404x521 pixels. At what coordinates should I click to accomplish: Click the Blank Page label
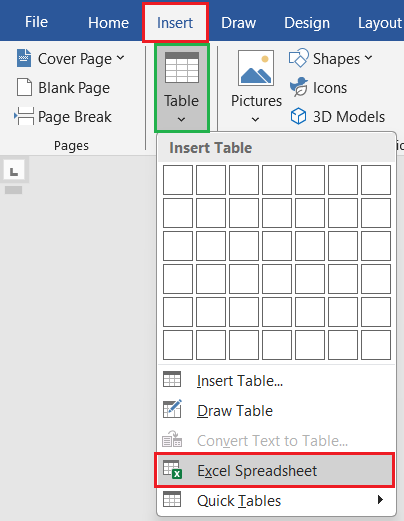74,88
